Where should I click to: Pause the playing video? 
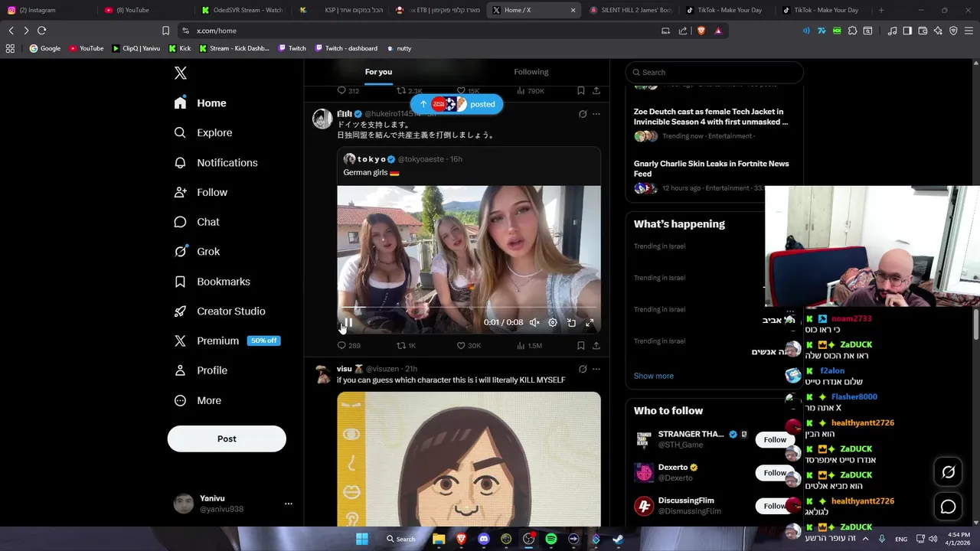[x=348, y=323]
